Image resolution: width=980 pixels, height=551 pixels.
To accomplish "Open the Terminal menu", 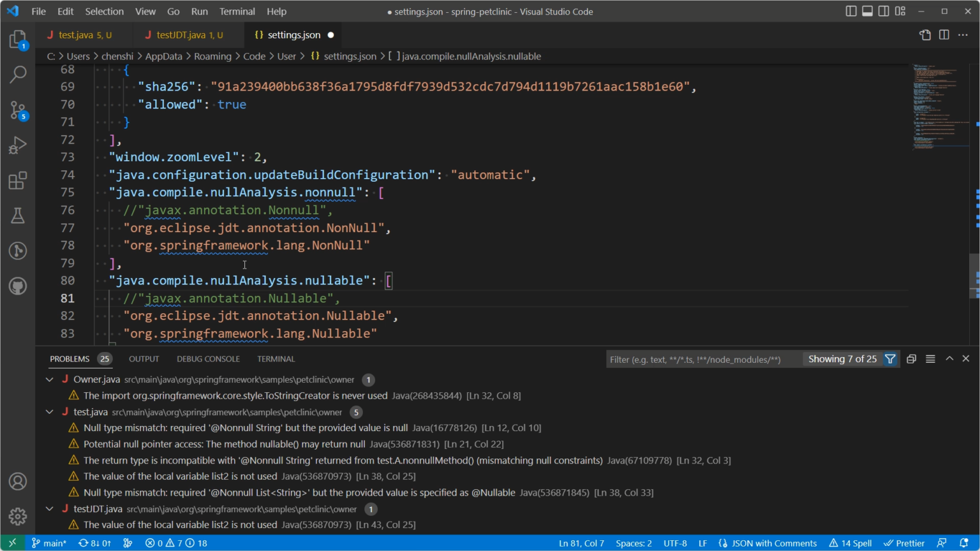I will point(237,11).
